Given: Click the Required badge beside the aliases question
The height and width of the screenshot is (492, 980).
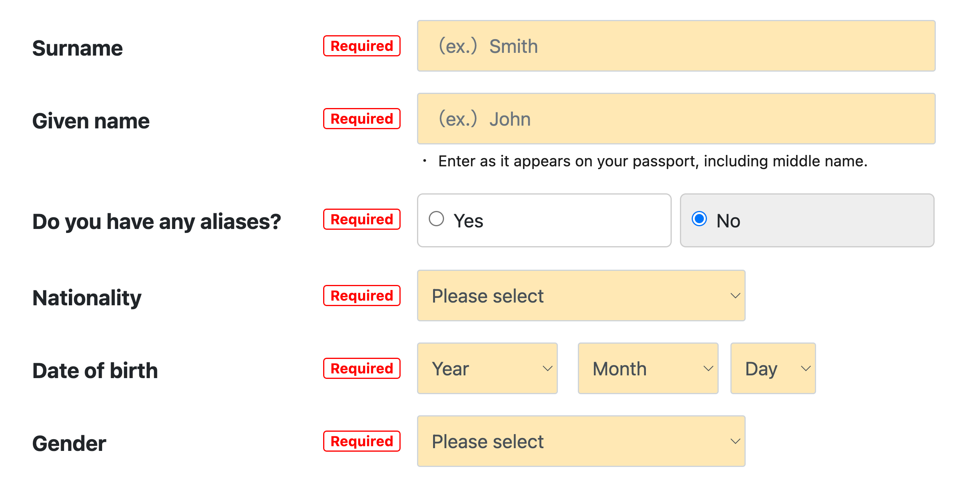Looking at the screenshot, I should point(361,219).
